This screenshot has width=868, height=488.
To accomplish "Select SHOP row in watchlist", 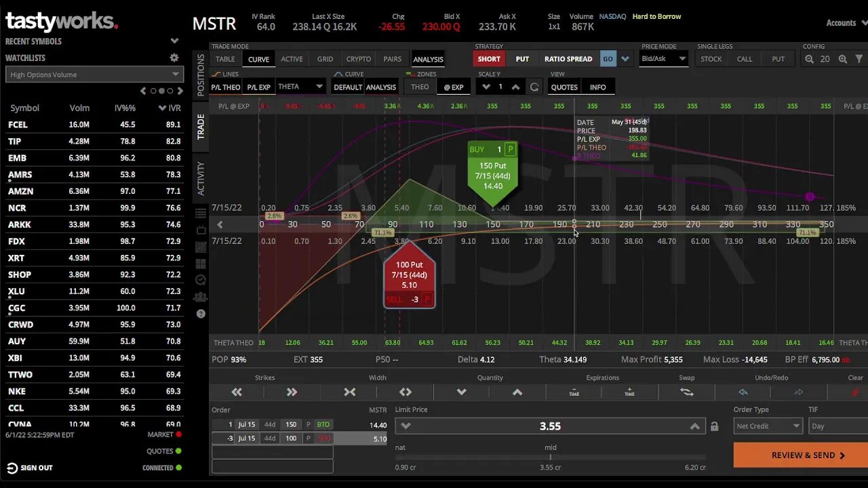I will [94, 274].
